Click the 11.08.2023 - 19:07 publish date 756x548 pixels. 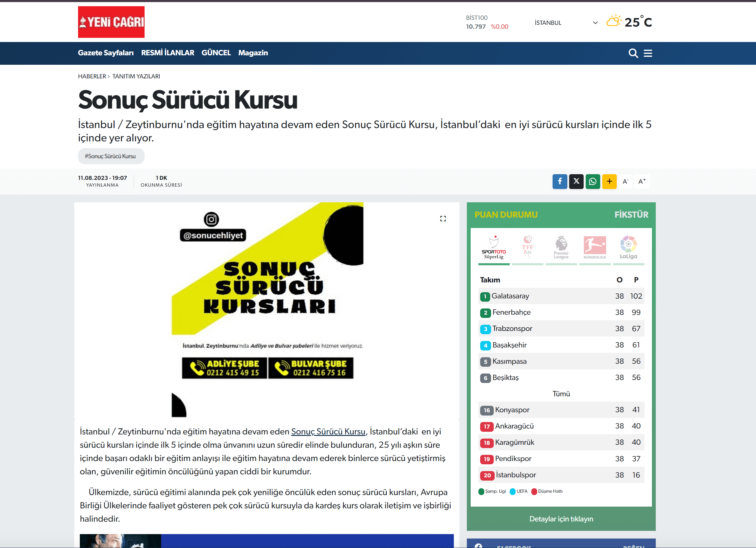click(x=102, y=178)
